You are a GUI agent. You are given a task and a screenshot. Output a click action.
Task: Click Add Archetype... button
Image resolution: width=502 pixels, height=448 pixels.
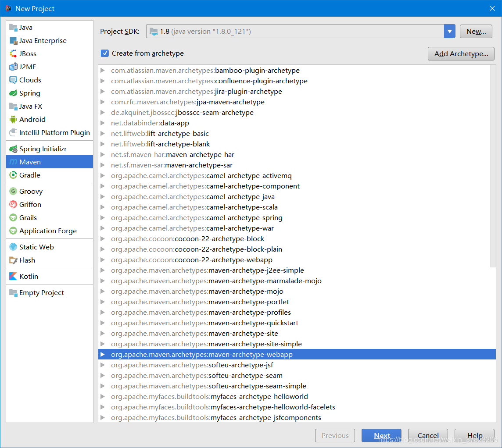[461, 54]
